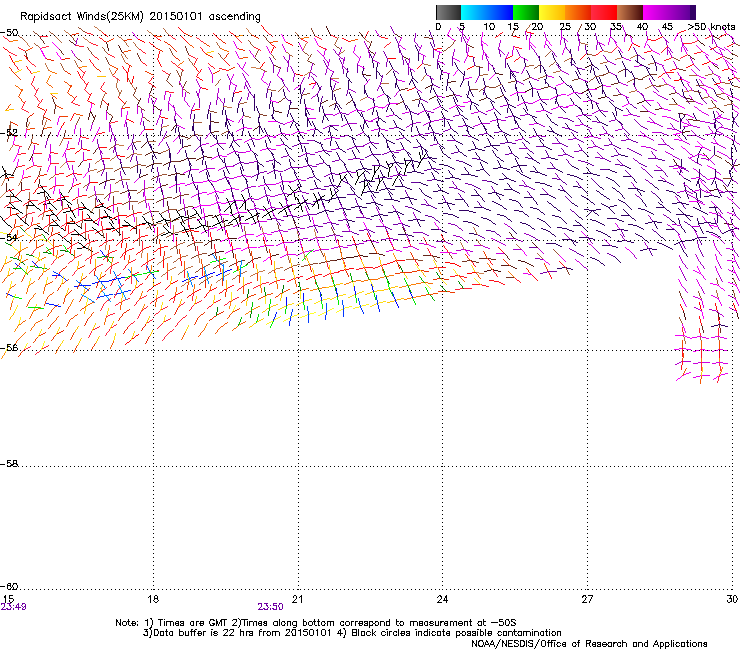The image size is (740, 650).
Task: Select the blue 10-15 knots legend swatch
Action: (500, 12)
